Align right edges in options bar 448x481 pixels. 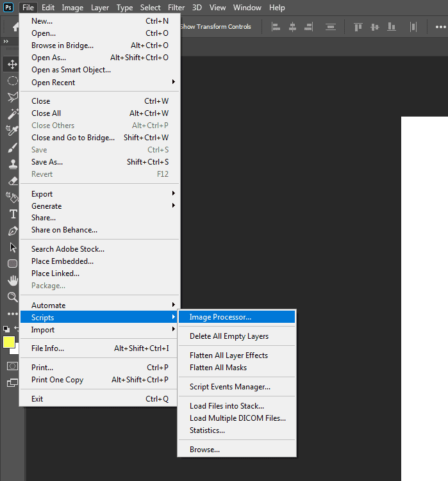coord(308,27)
